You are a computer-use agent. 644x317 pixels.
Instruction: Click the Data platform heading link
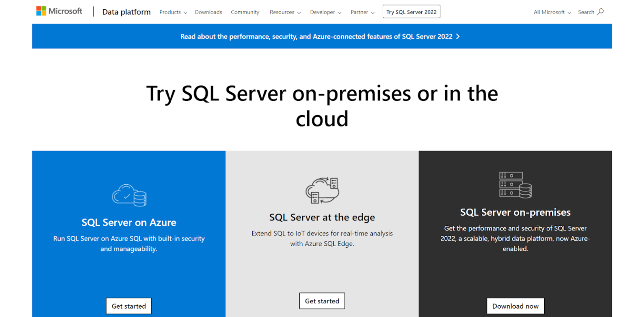click(x=126, y=12)
